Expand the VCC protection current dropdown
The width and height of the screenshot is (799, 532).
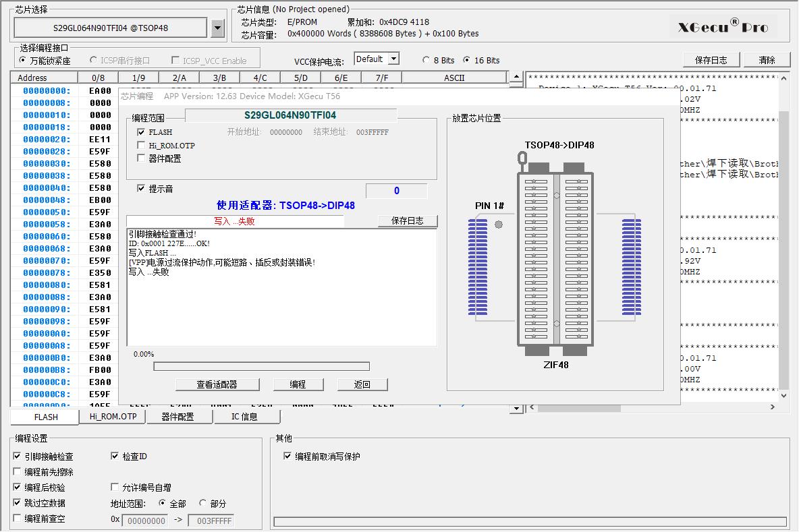point(393,59)
